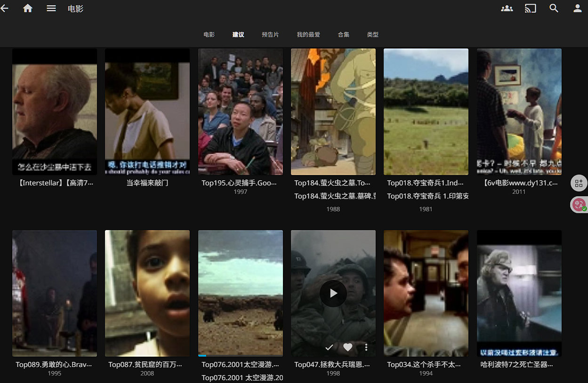Open the hamburger menu icon

(51, 8)
